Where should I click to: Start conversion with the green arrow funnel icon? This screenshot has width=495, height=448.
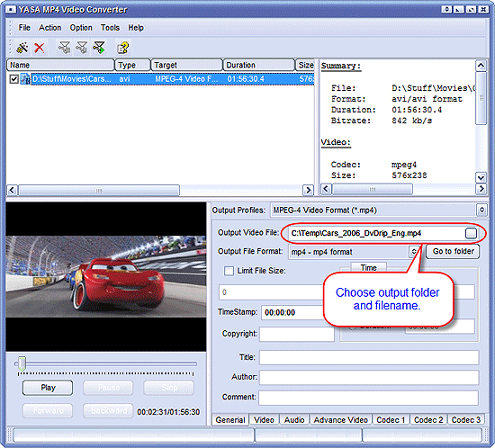(99, 48)
